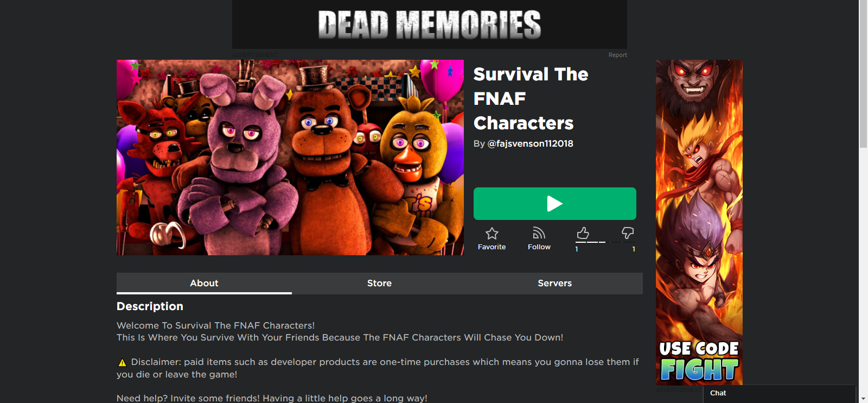Click the Follow feed icon
This screenshot has width=868, height=403.
pos(539,234)
